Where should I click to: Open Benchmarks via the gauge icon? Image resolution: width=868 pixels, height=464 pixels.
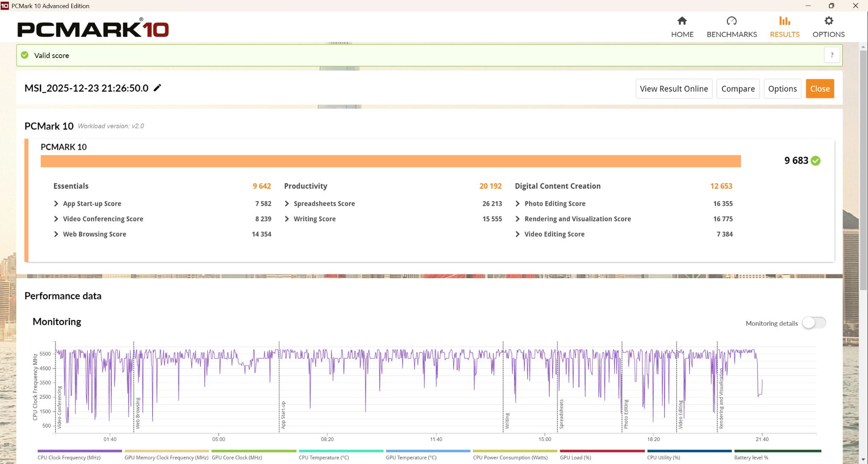[x=732, y=21]
